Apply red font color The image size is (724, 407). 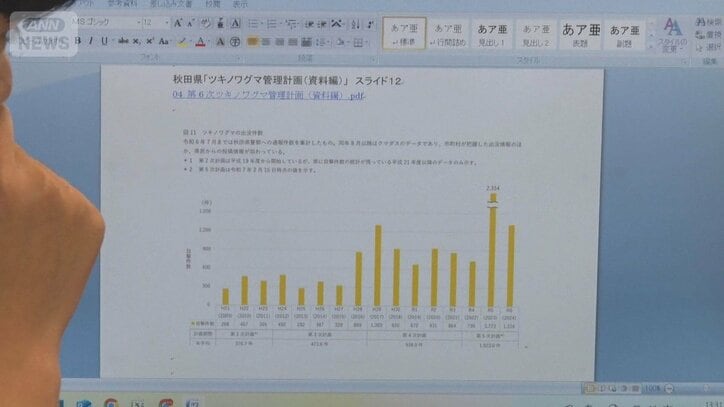coord(200,43)
